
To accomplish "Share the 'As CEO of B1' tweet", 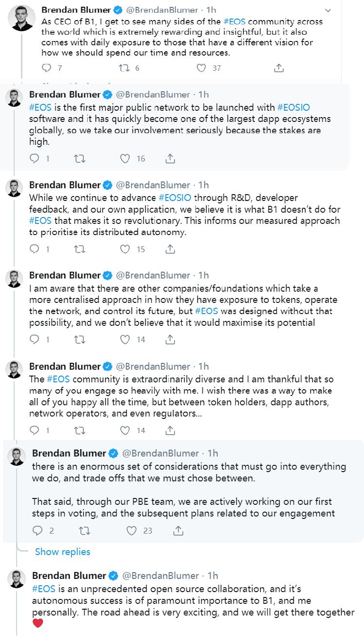I will pos(279,68).
